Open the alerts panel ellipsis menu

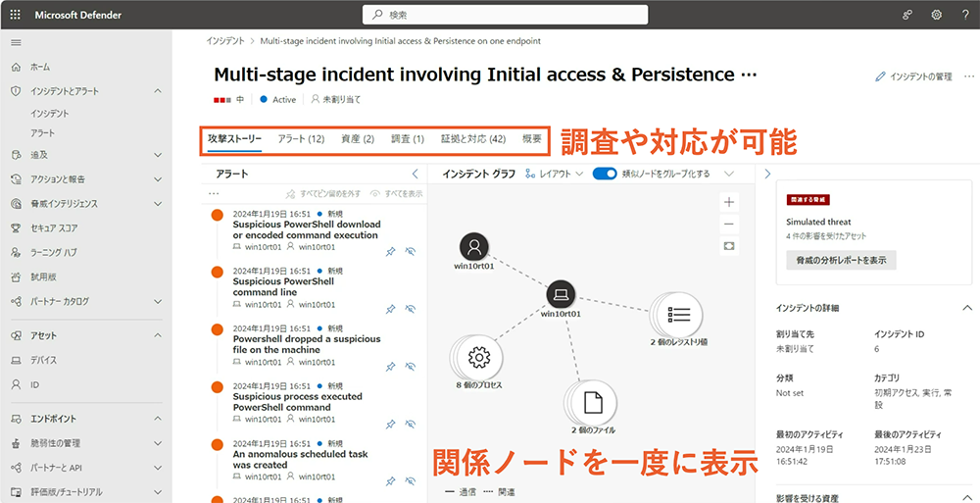213,193
